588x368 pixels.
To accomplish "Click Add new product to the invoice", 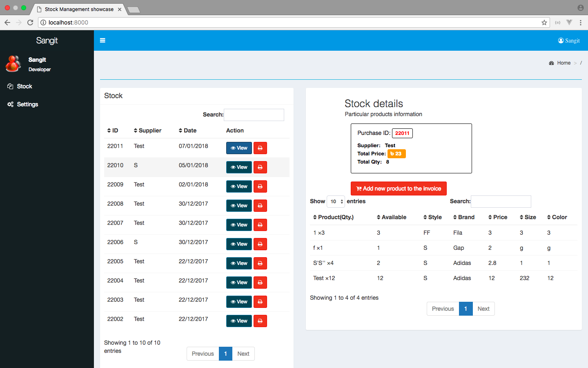I will [399, 188].
